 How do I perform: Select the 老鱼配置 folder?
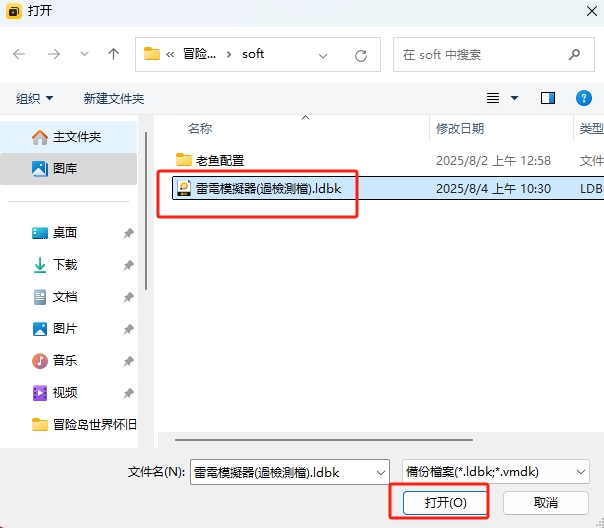click(220, 160)
